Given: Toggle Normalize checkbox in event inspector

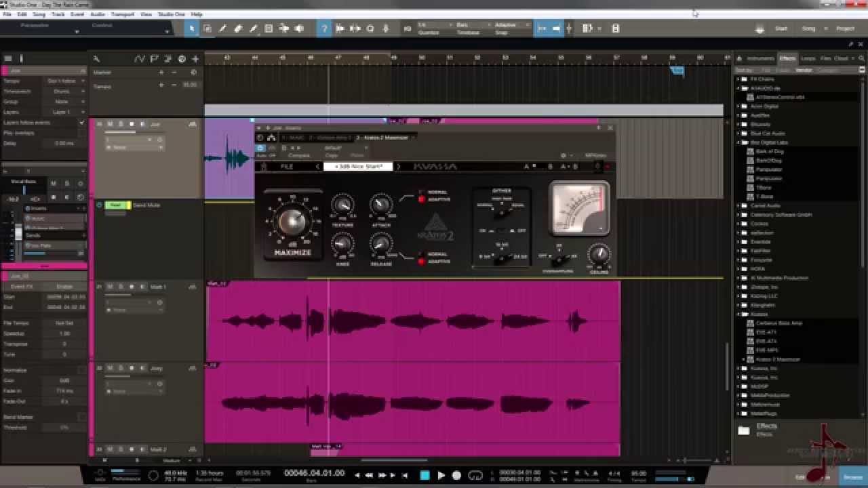Looking at the screenshot, I should click(82, 370).
